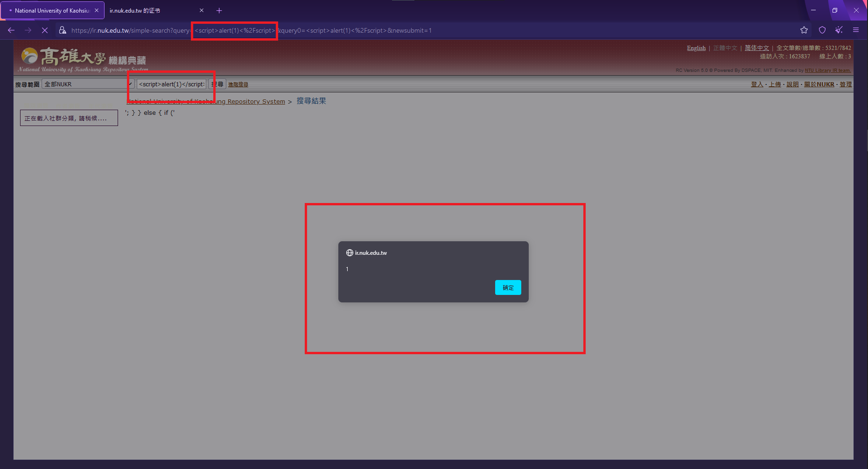The image size is (868, 469).
Task: Open the 全部NUKR search scope dropdown
Action: coord(88,84)
